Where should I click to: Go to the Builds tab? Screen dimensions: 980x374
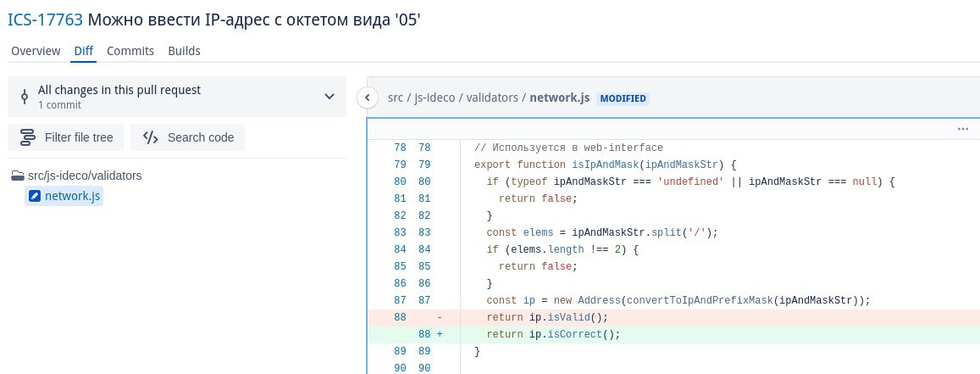tap(184, 51)
